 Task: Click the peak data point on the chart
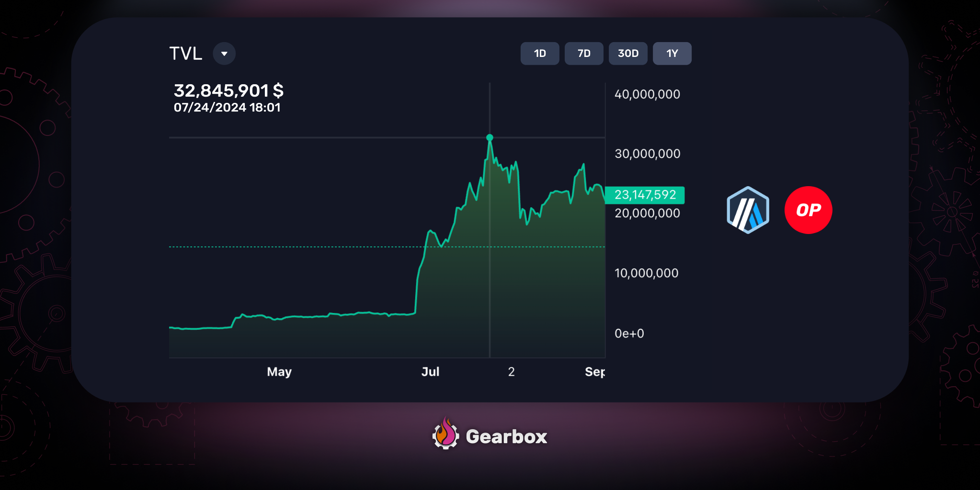pyautogui.click(x=490, y=138)
